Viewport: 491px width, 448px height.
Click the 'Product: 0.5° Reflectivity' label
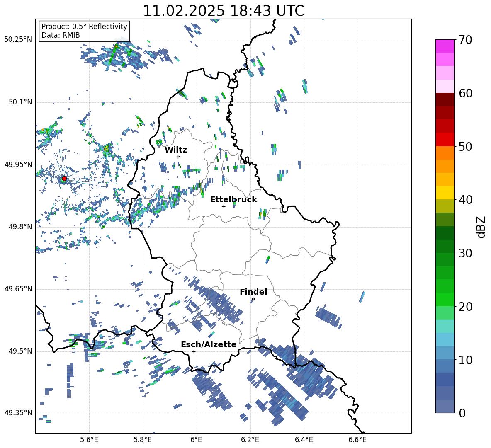[84, 26]
